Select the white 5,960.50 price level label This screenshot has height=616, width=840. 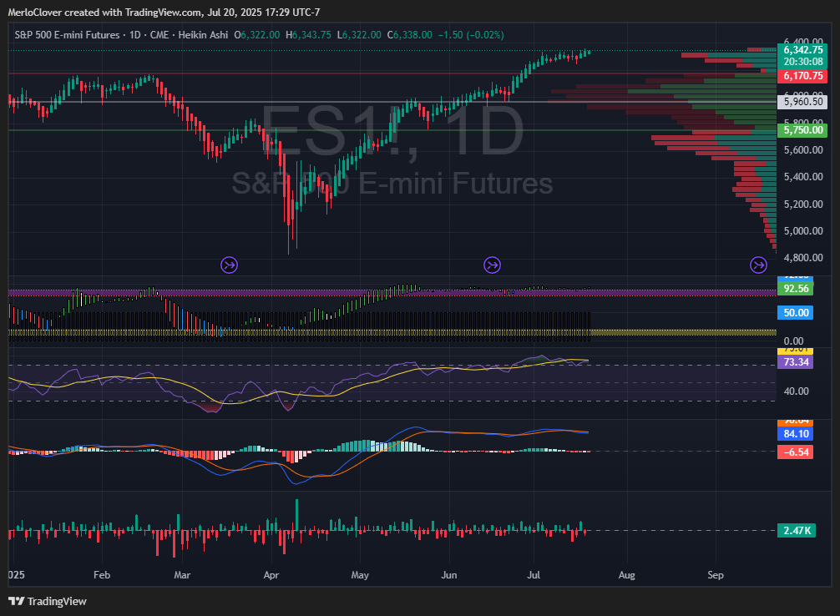coord(802,101)
